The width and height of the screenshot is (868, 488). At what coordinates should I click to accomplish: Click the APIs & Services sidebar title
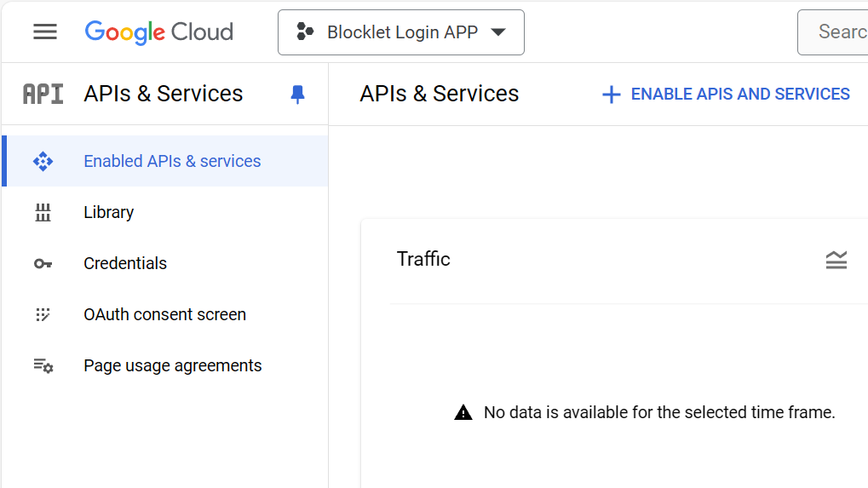click(x=163, y=94)
